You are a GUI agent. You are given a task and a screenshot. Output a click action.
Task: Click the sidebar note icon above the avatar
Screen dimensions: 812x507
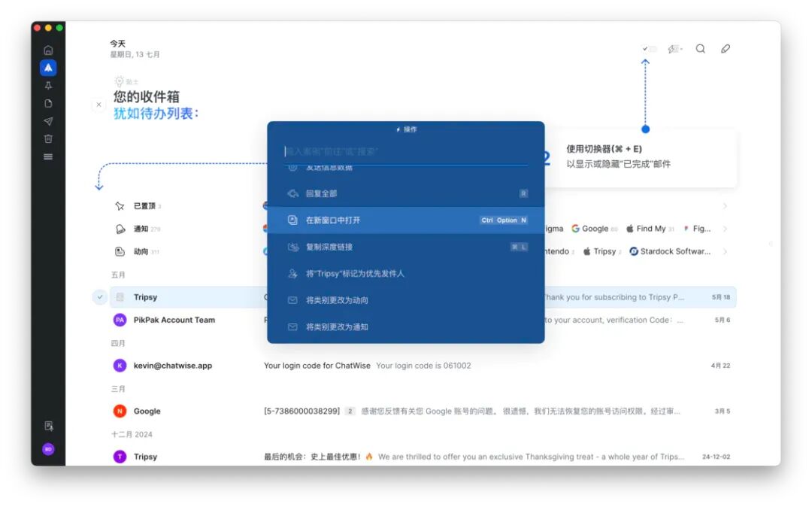(49, 426)
